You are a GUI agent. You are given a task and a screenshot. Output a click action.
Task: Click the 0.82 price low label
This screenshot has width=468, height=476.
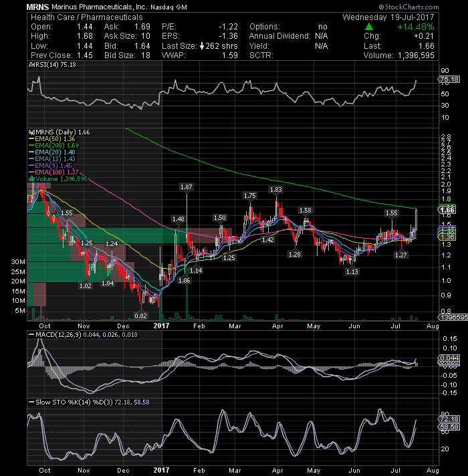pyautogui.click(x=141, y=316)
